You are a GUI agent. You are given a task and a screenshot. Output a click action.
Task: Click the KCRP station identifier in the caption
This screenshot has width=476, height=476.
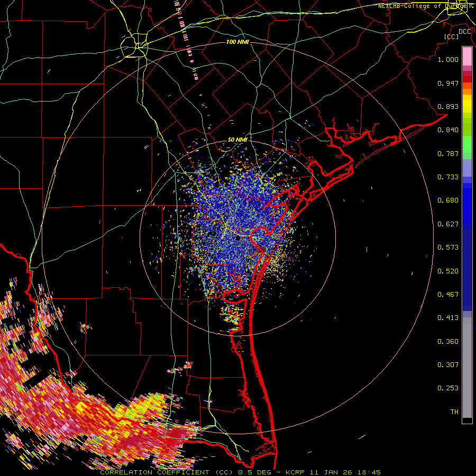tap(295, 472)
